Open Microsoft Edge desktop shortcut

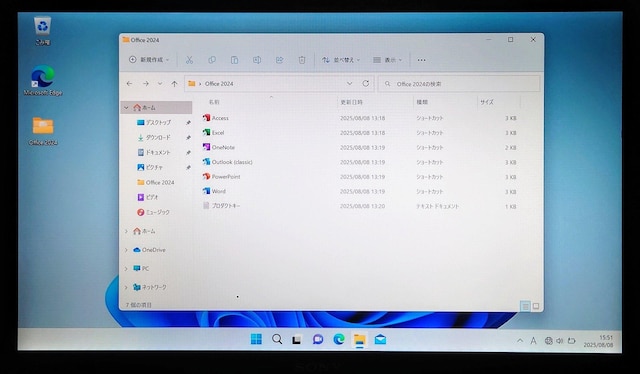point(43,80)
